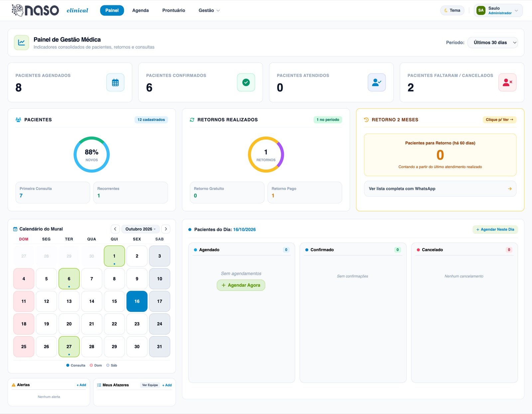Select Sunday 25 in the calendar
The height and width of the screenshot is (414, 532).
coord(24,347)
